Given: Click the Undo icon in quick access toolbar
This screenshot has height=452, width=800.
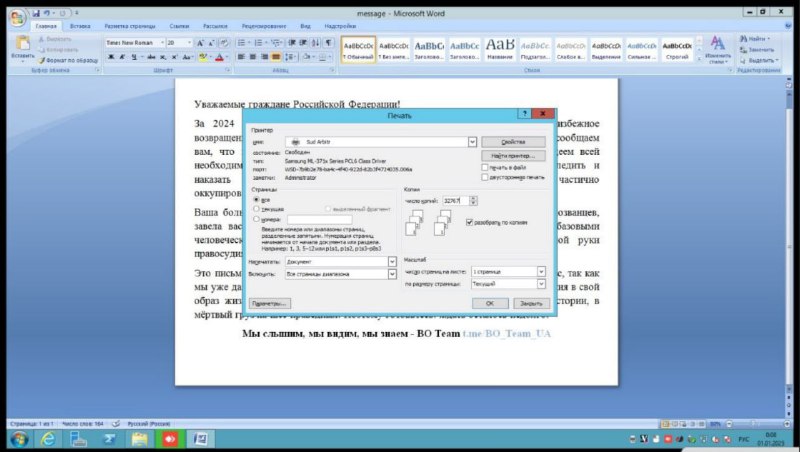Looking at the screenshot, I should 47,13.
